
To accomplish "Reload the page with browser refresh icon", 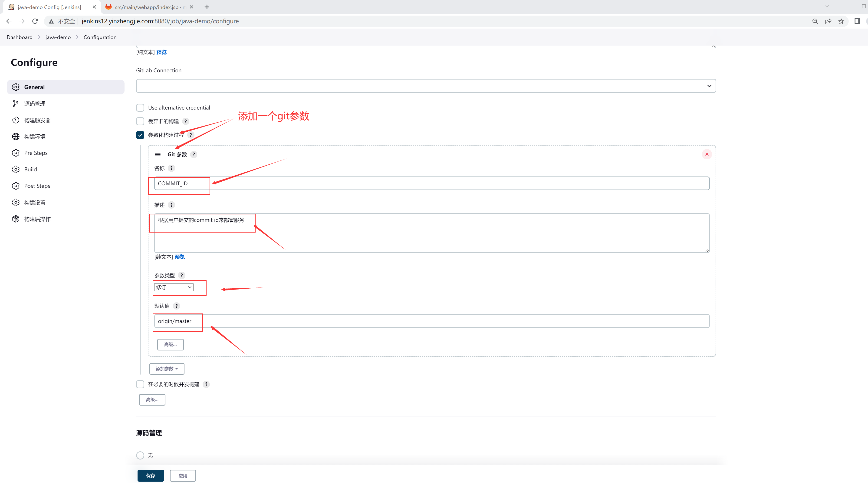I will [35, 21].
